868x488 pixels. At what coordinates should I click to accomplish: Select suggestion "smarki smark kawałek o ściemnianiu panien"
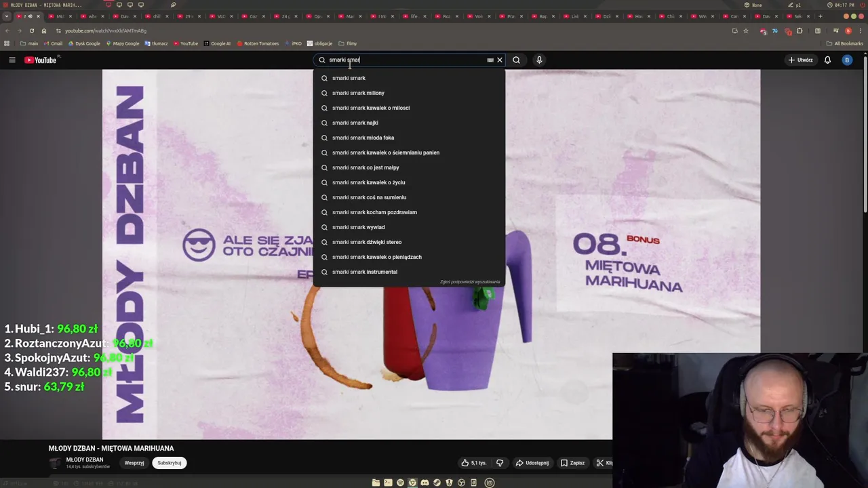click(410, 152)
